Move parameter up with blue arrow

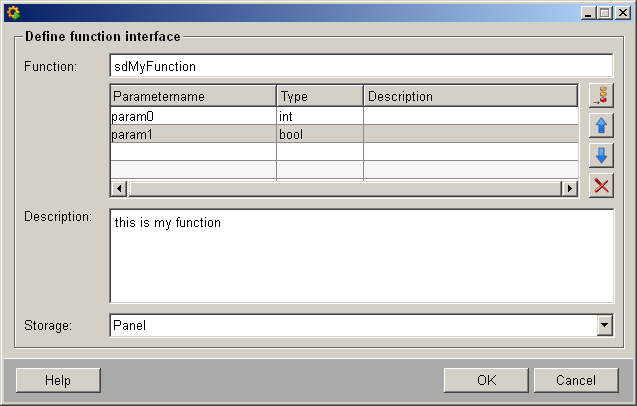pyautogui.click(x=601, y=126)
